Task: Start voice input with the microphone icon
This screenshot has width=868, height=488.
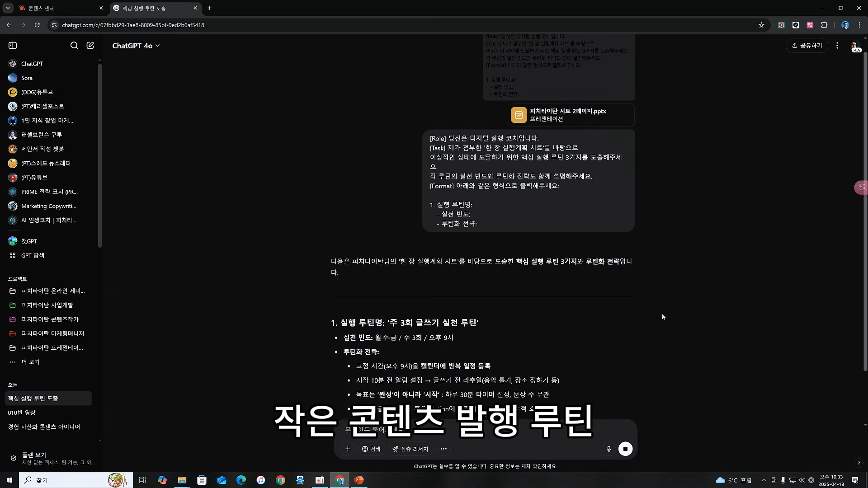Action: (x=608, y=449)
